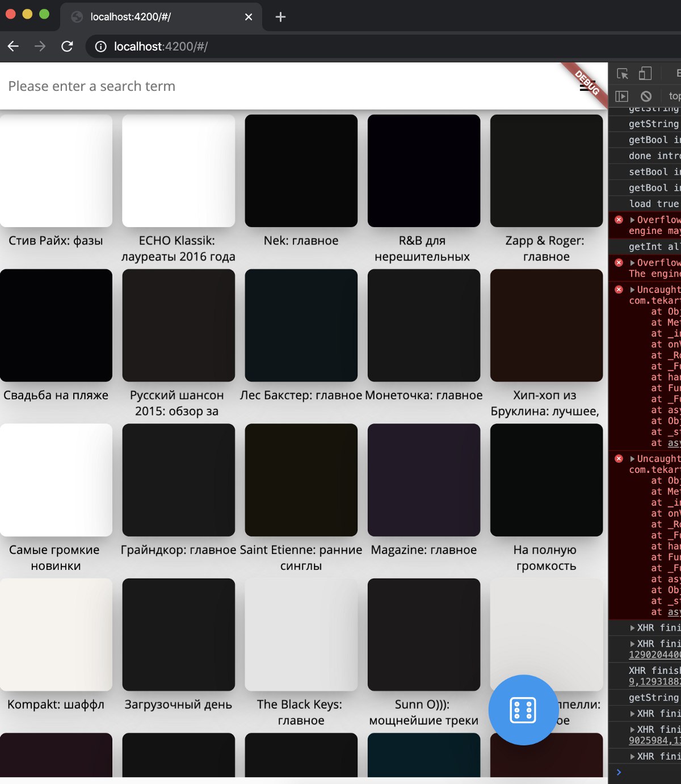
Task: Open the Magazine: главное cover
Action: [x=424, y=480]
